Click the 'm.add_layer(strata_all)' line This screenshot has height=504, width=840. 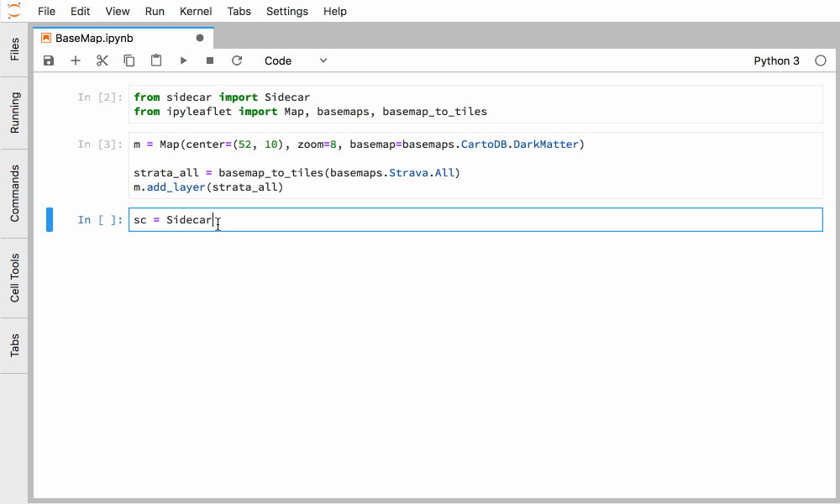click(208, 187)
